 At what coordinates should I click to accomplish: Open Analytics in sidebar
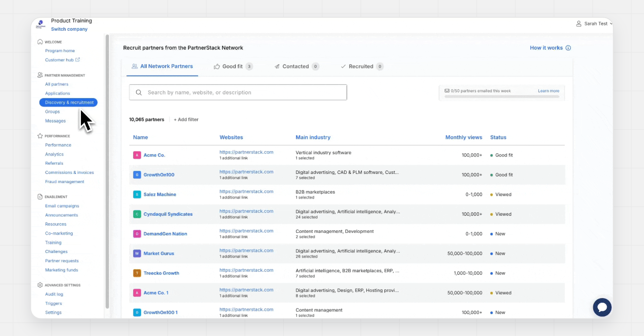(x=54, y=154)
